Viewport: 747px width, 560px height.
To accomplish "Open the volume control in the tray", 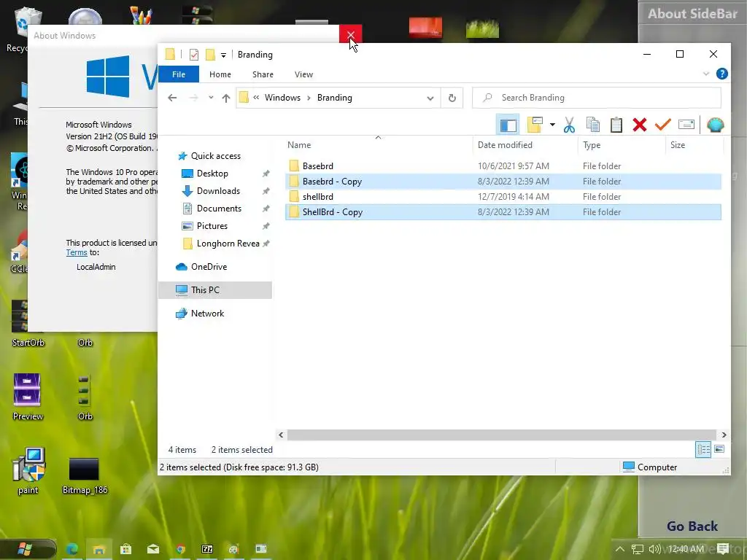I will point(654,549).
